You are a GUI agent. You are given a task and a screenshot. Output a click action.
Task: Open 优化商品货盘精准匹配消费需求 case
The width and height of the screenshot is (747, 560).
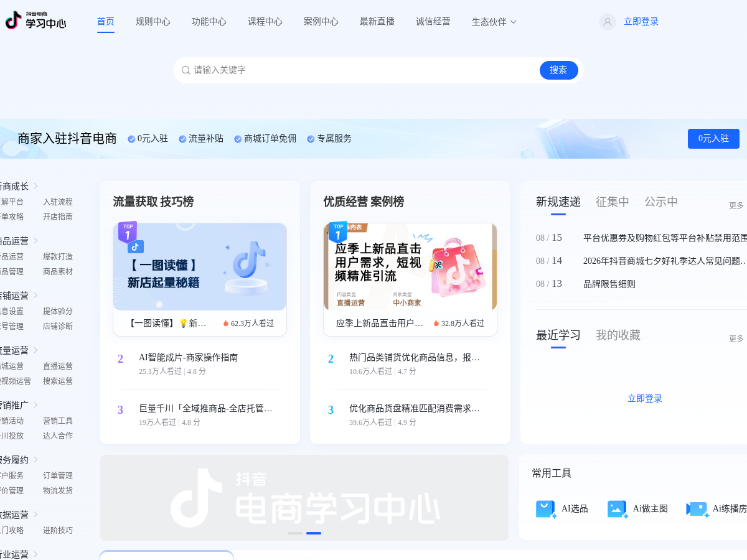click(415, 409)
